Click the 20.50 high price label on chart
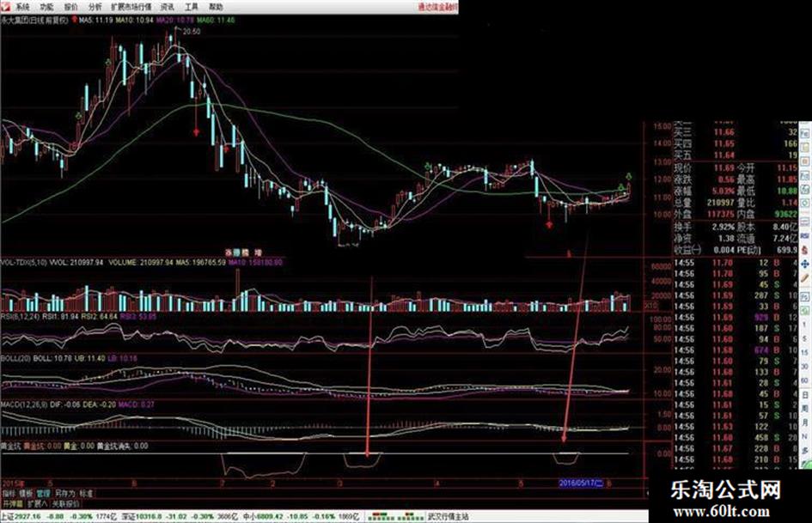 (x=191, y=32)
